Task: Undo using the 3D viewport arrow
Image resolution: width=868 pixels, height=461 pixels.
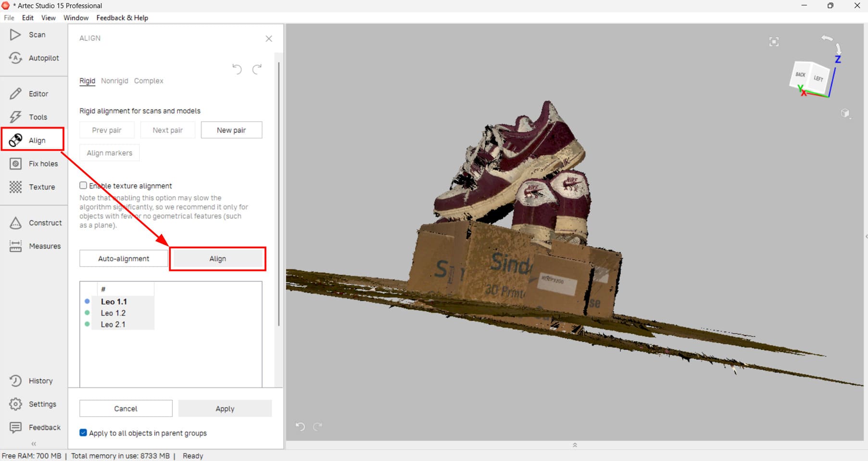Action: coord(301,426)
